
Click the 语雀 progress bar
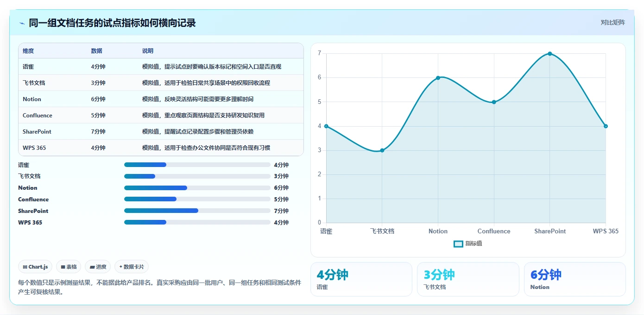(x=197, y=165)
